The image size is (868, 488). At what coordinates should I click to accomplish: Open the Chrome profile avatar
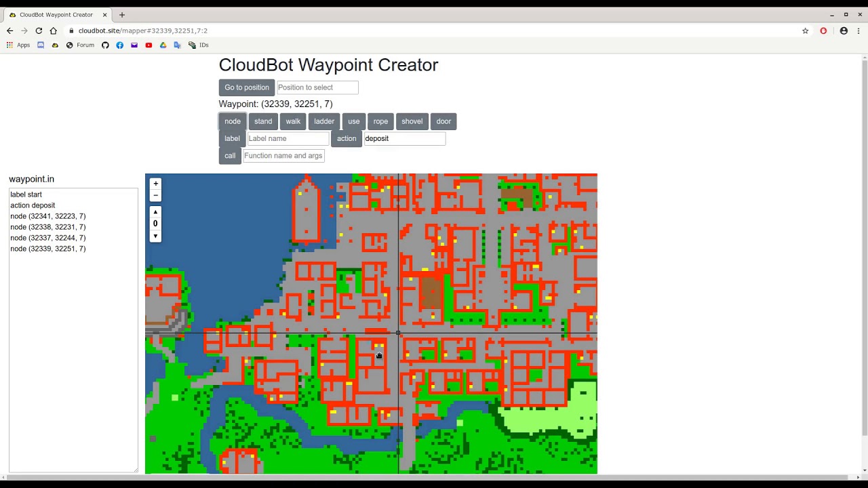(x=844, y=30)
